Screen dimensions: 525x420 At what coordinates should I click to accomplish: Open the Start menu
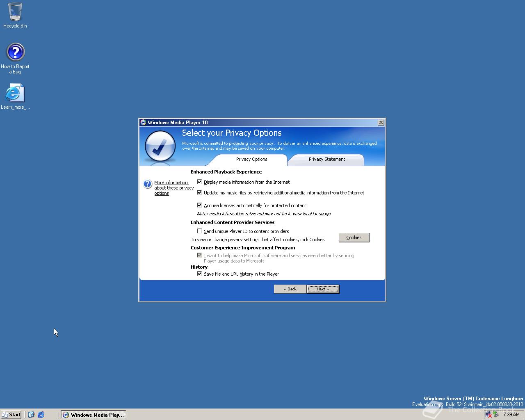point(11,415)
